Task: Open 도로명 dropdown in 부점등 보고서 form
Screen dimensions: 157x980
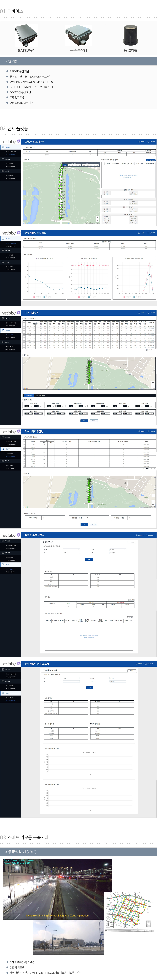Action: (x=118, y=550)
